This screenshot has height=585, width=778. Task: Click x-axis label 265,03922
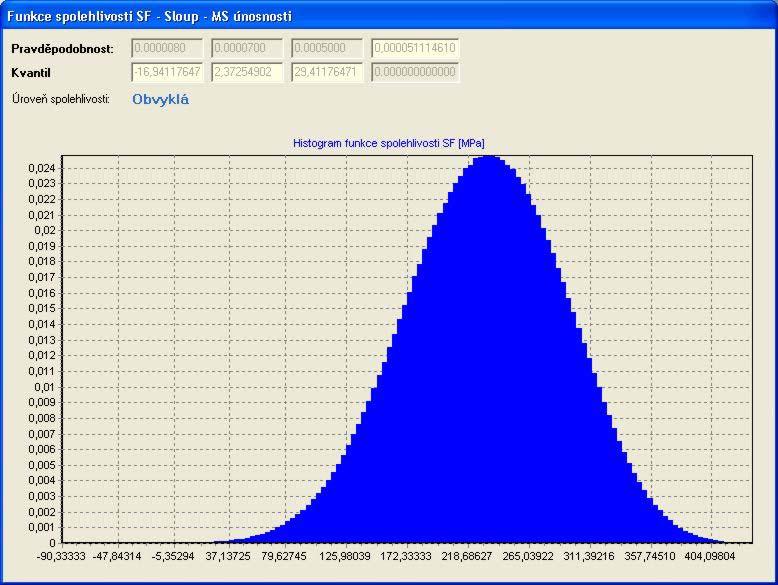coord(528,556)
